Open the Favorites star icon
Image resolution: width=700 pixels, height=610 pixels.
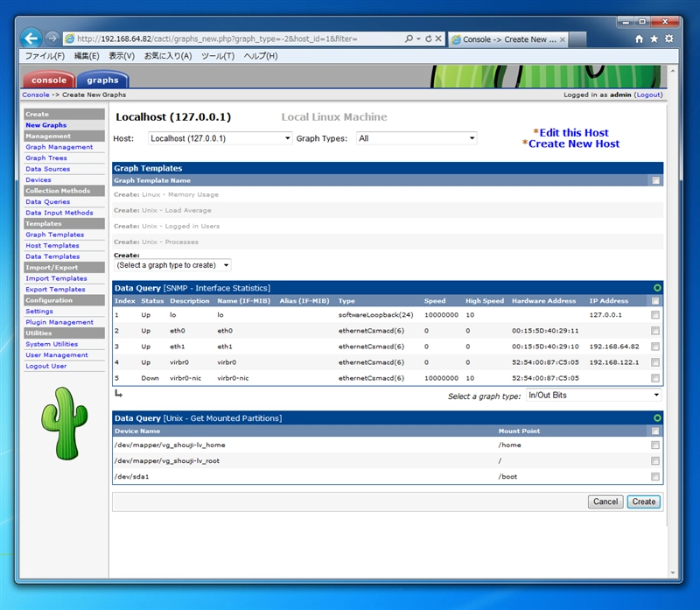pos(654,39)
